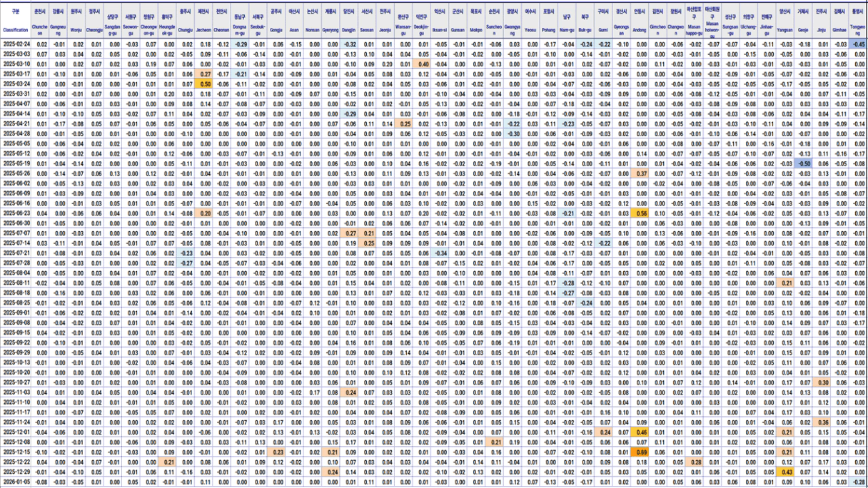
Task: Select the Jecheon column header
Action: point(204,21)
